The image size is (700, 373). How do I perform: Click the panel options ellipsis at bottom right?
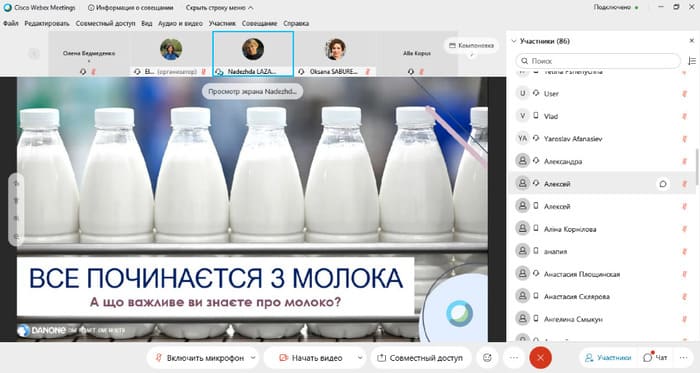683,358
